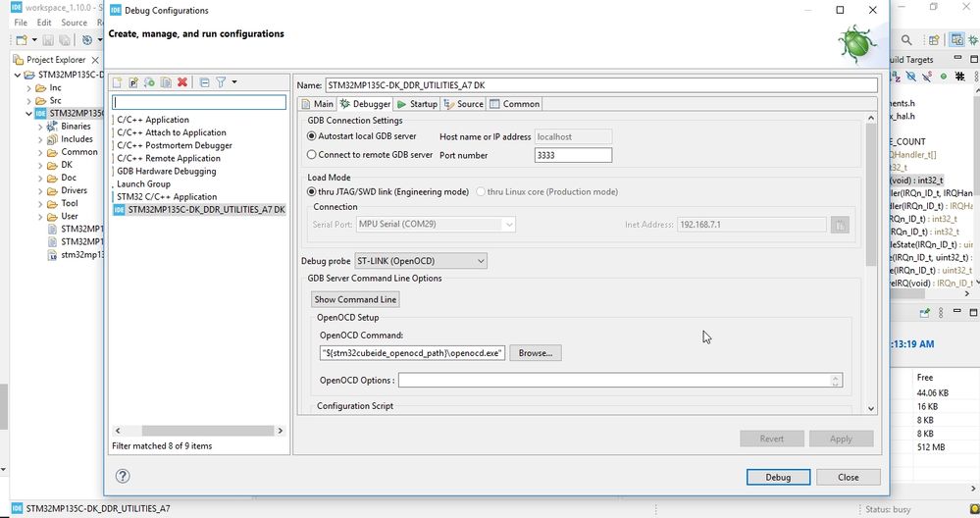
Task: Click the Close button in dialog
Action: point(849,478)
